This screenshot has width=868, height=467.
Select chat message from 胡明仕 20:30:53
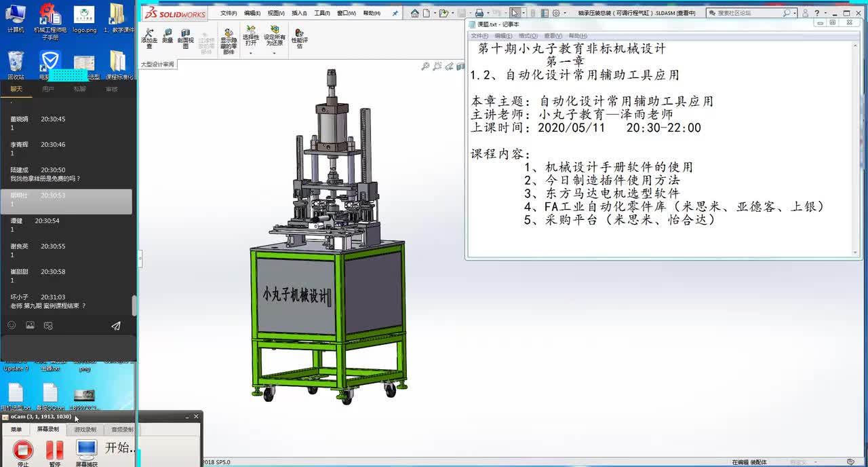pyautogui.click(x=66, y=202)
